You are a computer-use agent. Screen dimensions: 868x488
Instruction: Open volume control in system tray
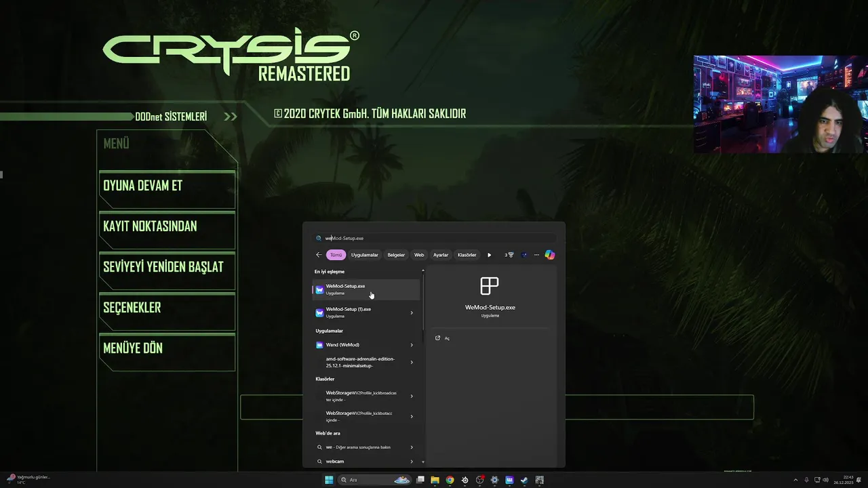click(825, 480)
